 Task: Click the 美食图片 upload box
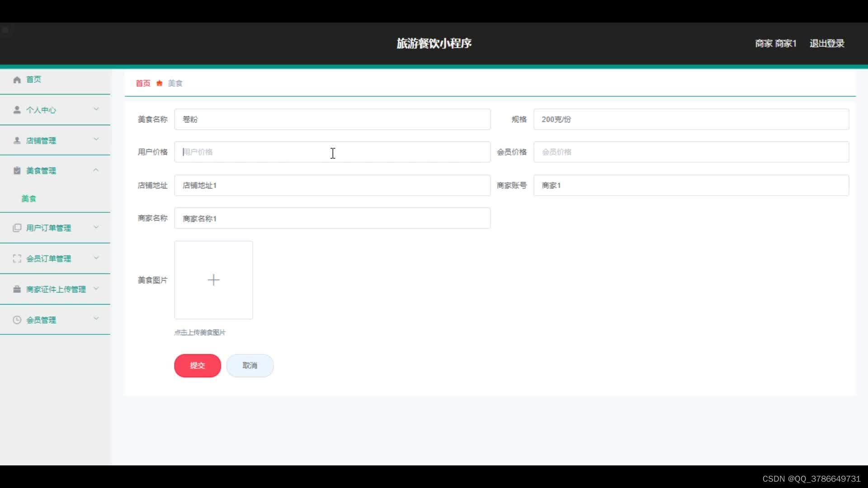tap(213, 280)
